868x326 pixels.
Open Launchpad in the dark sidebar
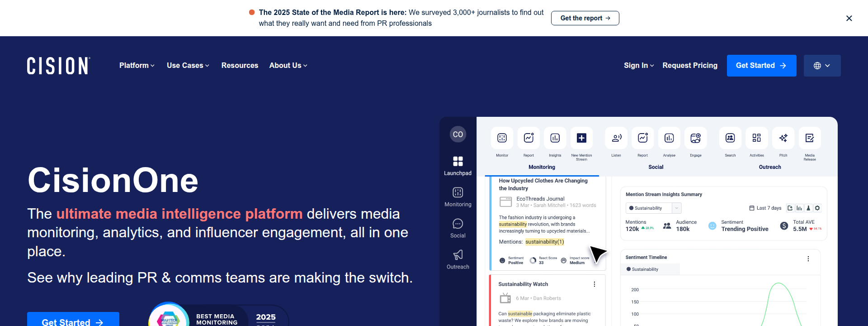coord(458,166)
